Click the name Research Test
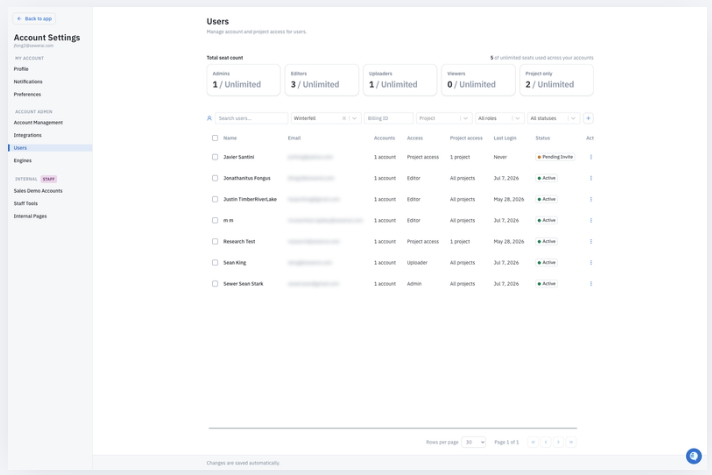712x475 pixels. tap(239, 242)
